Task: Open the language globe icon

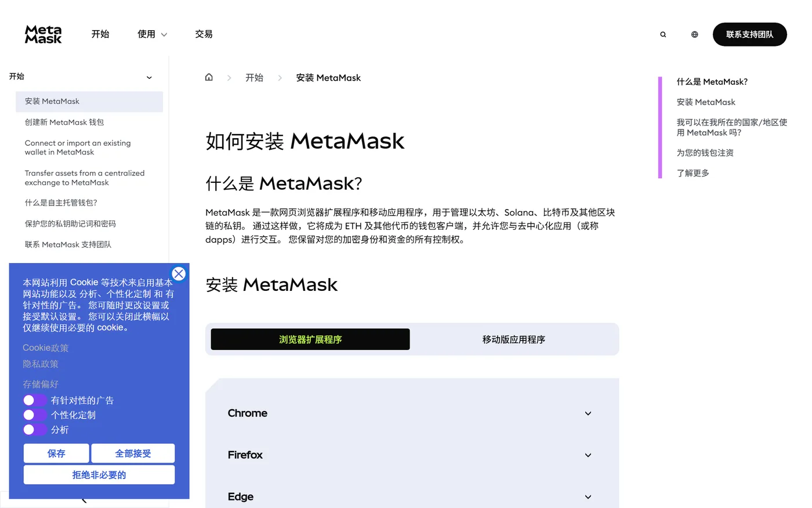Action: click(x=694, y=34)
